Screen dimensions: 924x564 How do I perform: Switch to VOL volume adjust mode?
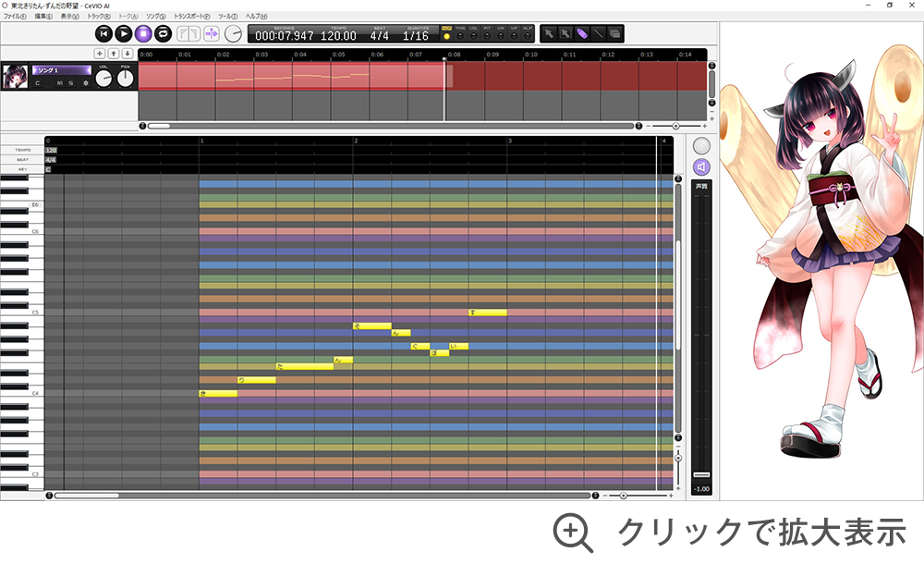pyautogui.click(x=474, y=33)
